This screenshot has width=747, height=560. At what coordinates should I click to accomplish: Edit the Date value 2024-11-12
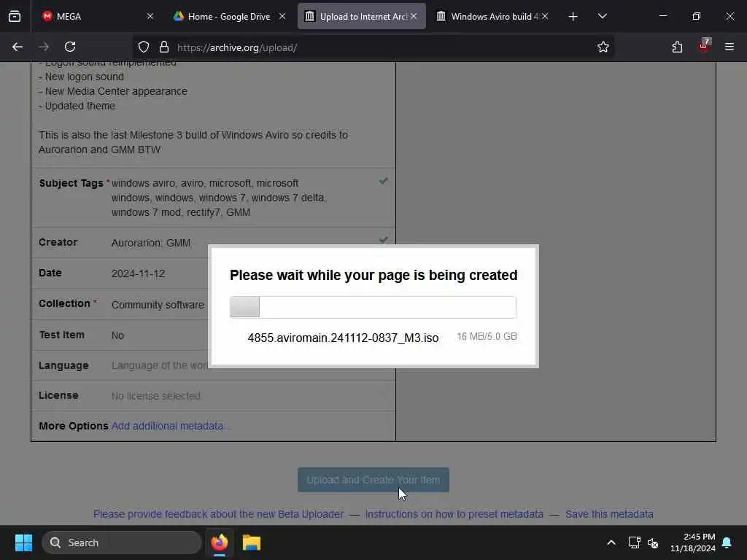[x=138, y=274]
